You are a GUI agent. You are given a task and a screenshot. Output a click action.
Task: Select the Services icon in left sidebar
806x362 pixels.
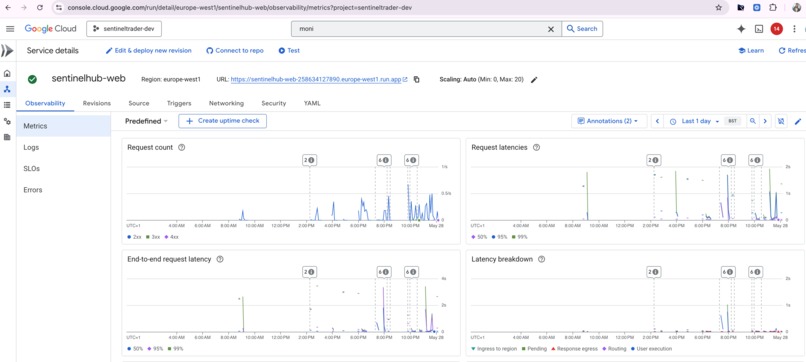[7, 89]
